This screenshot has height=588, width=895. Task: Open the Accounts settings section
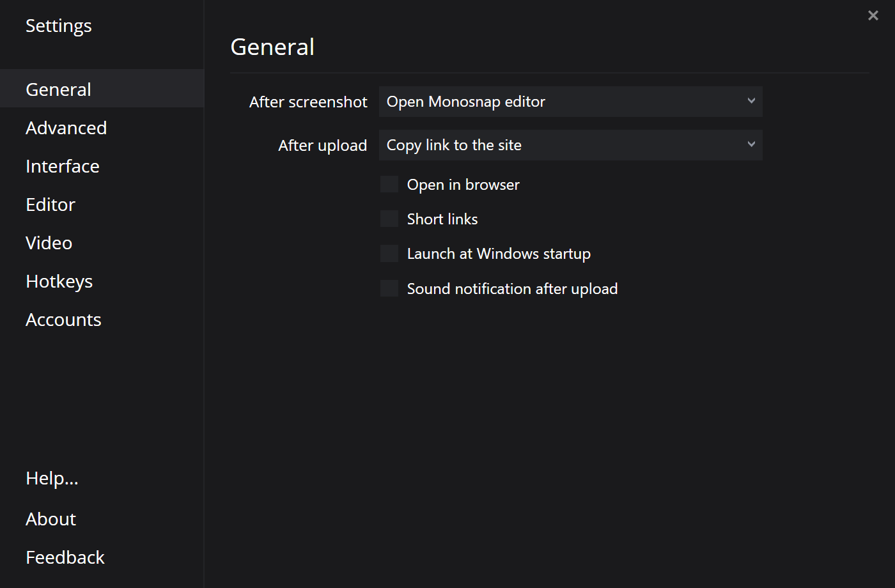point(63,320)
